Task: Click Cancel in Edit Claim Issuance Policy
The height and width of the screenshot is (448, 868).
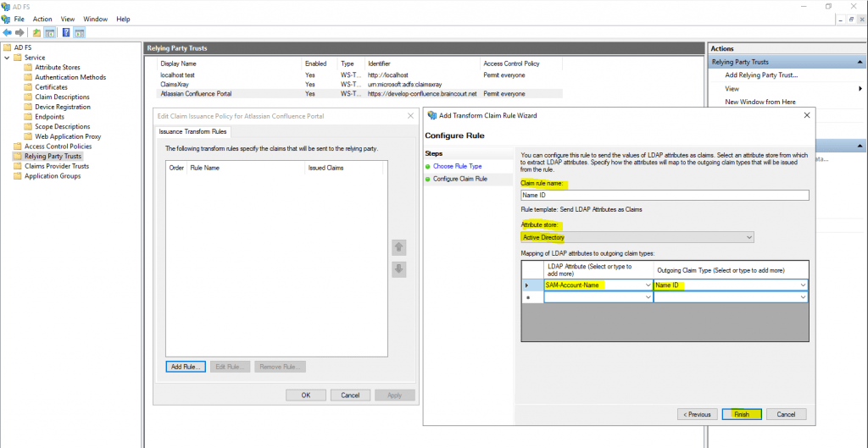Action: [x=350, y=395]
